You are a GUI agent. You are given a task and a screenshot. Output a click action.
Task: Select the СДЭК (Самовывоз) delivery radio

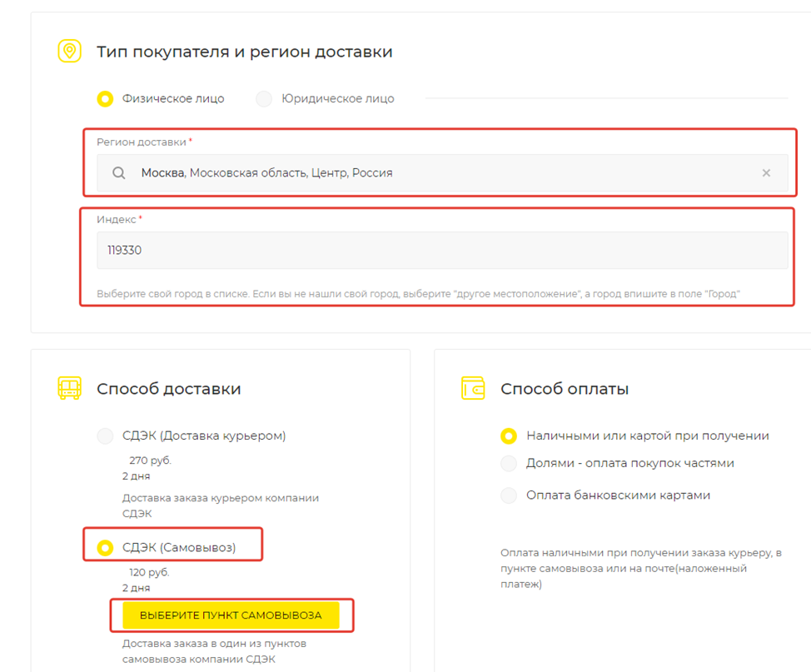pos(105,547)
